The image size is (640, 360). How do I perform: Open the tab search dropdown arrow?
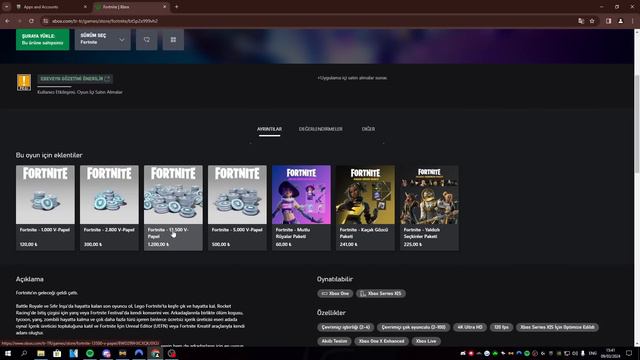(7, 7)
